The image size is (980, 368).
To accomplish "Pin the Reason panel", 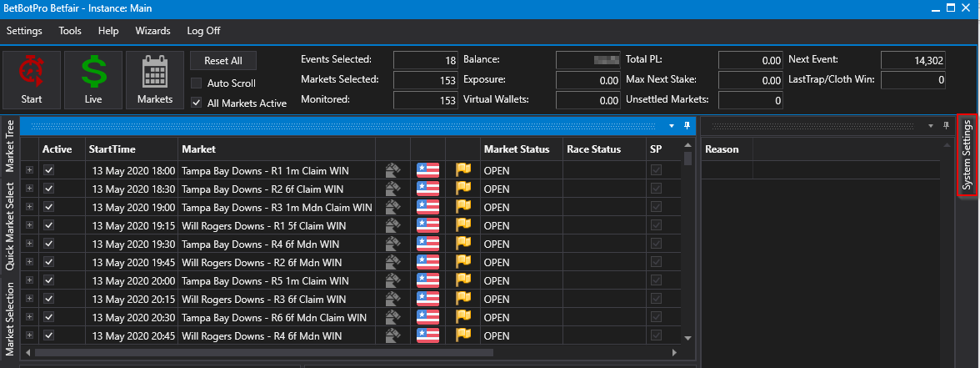I will coord(947,126).
